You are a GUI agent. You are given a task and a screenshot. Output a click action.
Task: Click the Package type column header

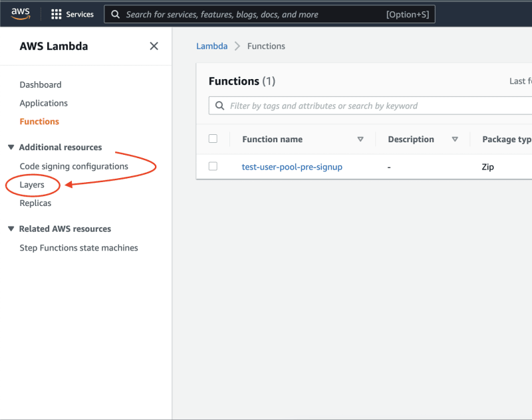pos(507,140)
